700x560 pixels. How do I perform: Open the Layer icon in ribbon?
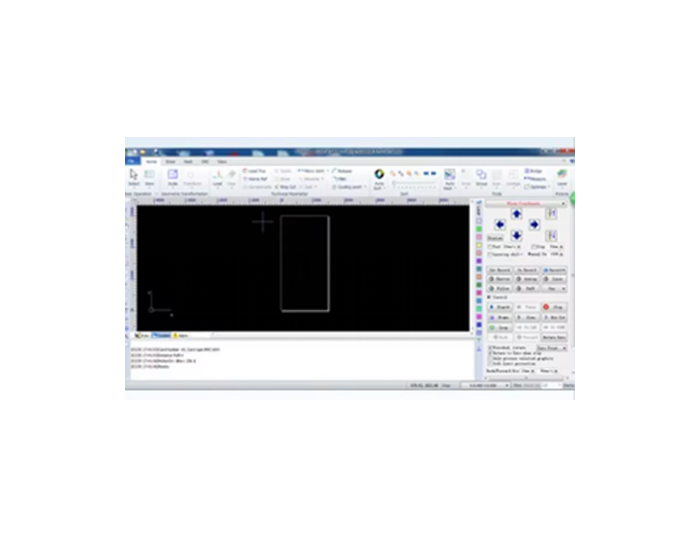(562, 176)
